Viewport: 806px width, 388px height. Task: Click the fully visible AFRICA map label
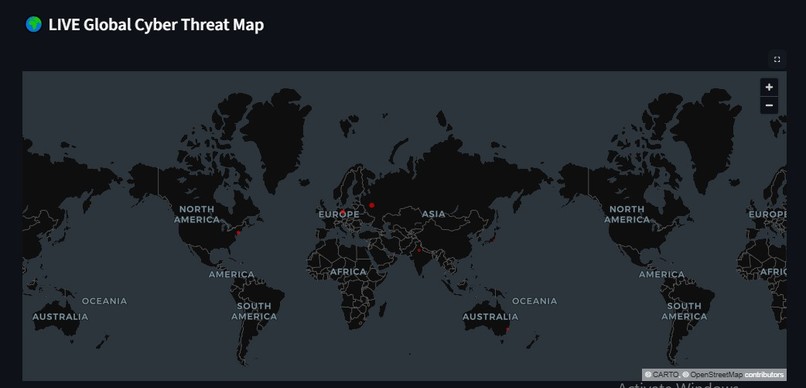pyautogui.click(x=348, y=271)
